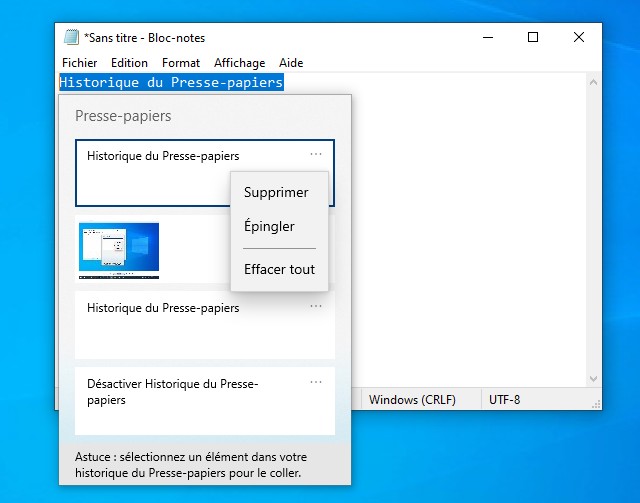Choose Effacer tout in the context menu

click(x=280, y=269)
